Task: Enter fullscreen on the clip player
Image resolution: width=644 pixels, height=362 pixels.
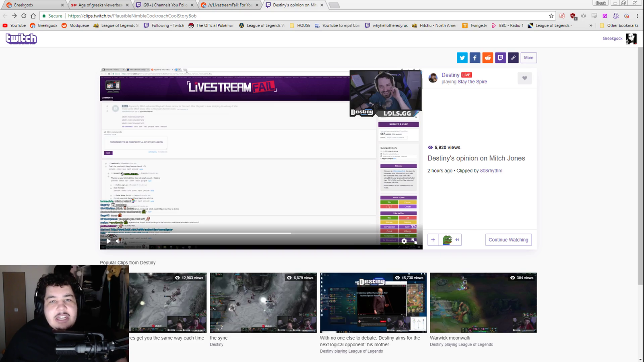Action: [414, 241]
